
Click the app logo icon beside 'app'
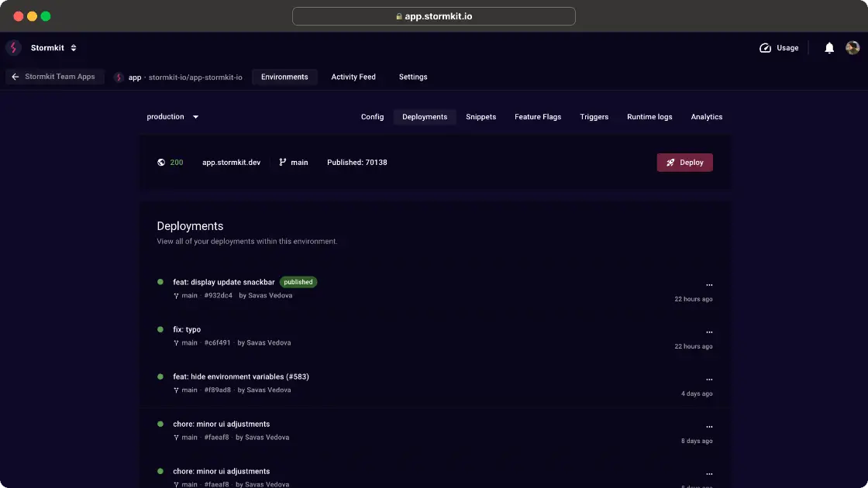click(119, 77)
